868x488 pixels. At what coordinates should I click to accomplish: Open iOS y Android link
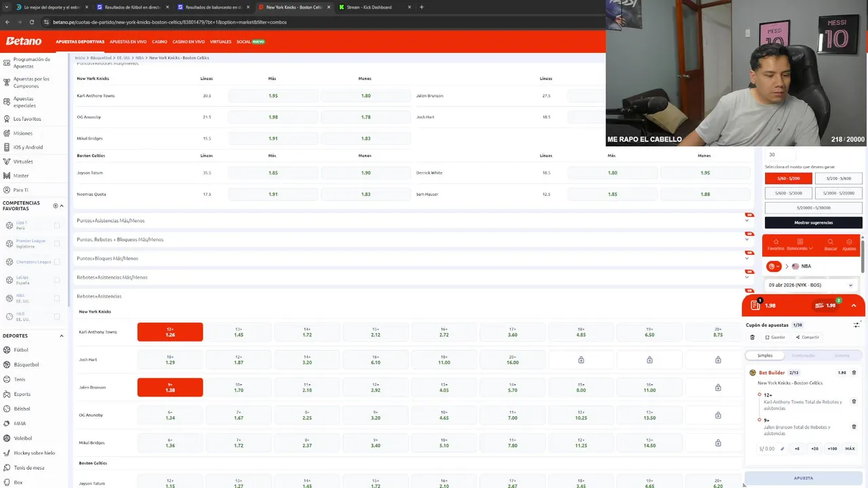[28, 147]
